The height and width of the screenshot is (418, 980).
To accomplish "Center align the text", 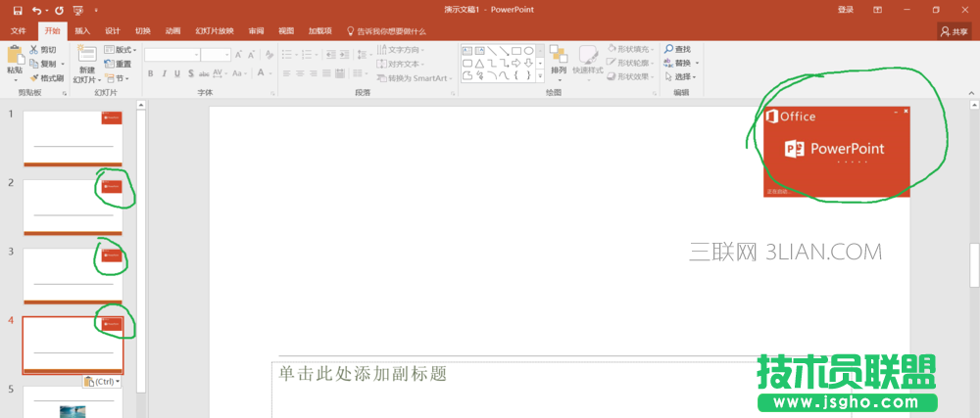I will point(299,73).
